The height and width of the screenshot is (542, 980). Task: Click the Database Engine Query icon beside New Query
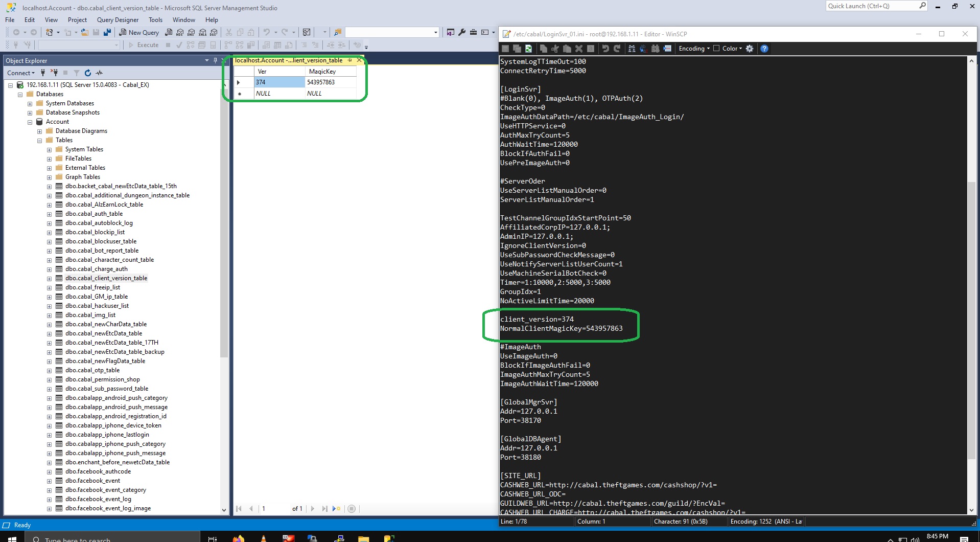coord(169,32)
